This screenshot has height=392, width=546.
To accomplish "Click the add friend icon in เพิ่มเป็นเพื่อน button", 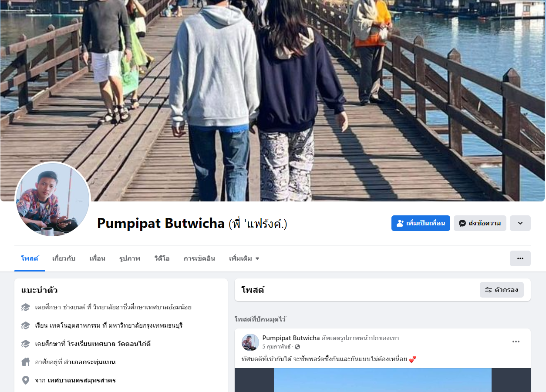I will coord(400,223).
